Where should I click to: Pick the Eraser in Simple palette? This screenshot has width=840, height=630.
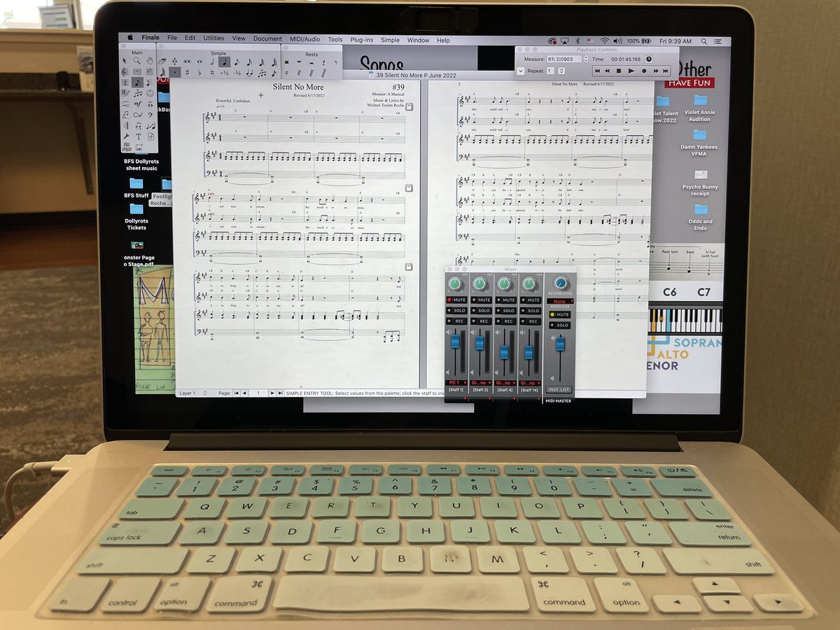(162, 61)
